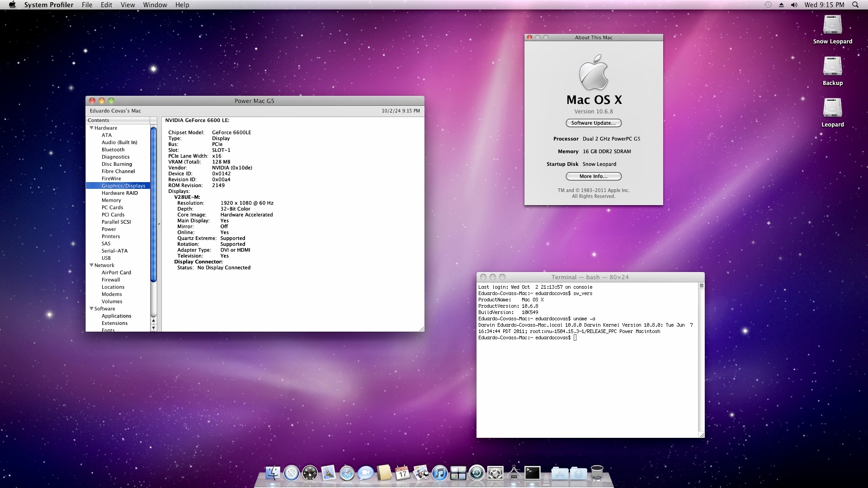The width and height of the screenshot is (868, 488).
Task: Select Fibre Channel in the sidebar
Action: click(118, 171)
